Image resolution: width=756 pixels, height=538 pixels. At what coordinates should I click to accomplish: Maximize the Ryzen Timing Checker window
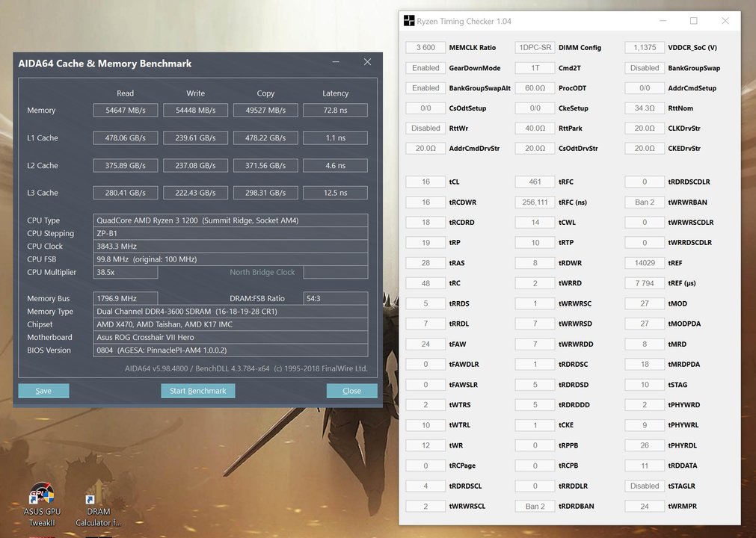point(693,21)
